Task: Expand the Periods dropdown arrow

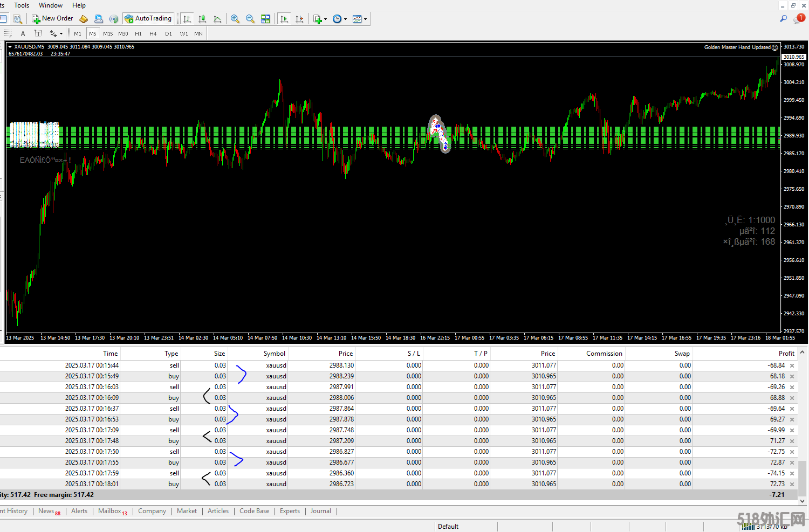Action: point(345,19)
